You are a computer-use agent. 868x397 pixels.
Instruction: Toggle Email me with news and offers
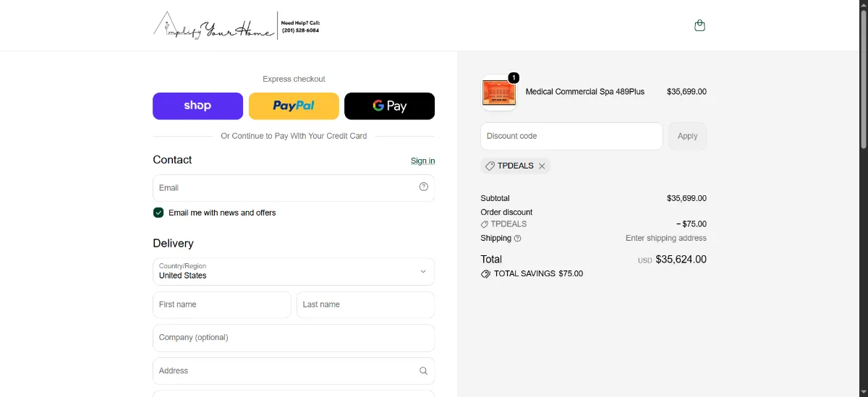(158, 213)
